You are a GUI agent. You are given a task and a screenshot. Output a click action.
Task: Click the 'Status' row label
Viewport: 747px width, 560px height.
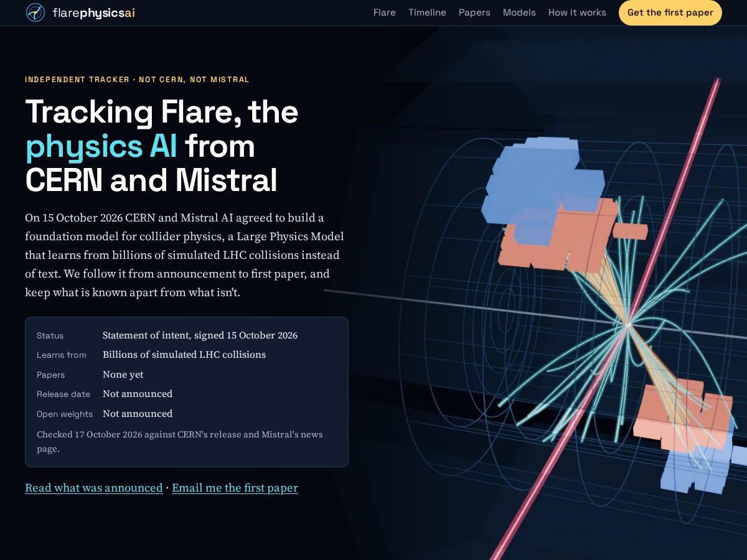coord(50,335)
